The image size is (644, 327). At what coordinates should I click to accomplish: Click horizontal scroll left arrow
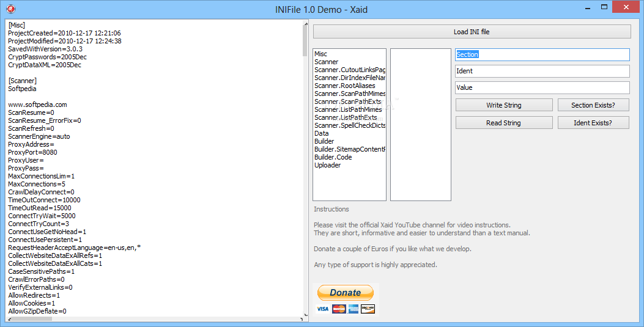[x=10, y=319]
